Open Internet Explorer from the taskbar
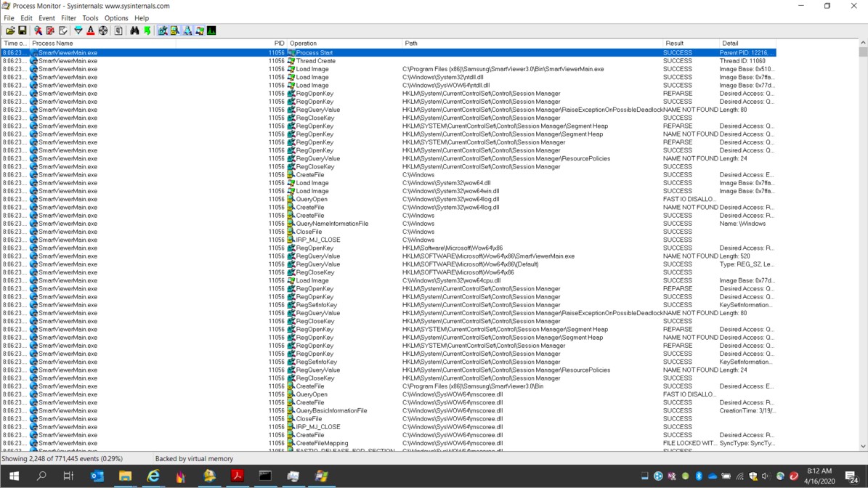 coord(153,476)
